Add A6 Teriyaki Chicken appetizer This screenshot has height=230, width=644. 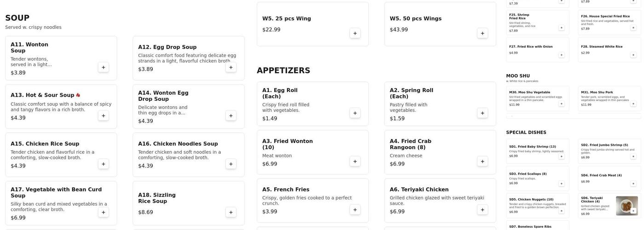pyautogui.click(x=483, y=210)
